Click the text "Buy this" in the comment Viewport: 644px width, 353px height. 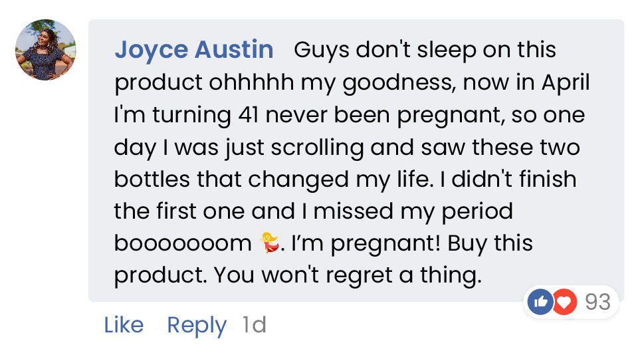490,243
